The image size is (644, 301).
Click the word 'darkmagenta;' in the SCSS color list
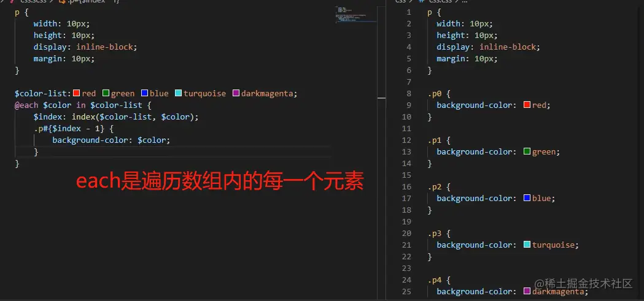tap(269, 94)
